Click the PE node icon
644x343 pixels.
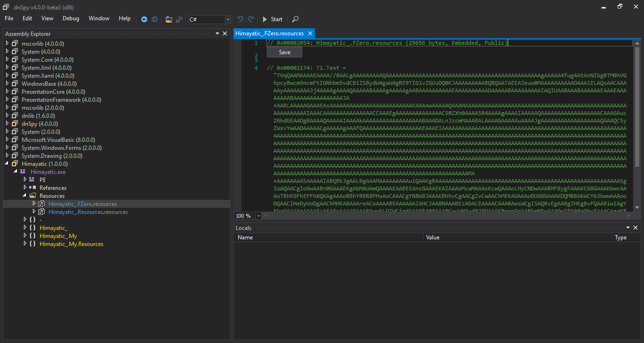click(x=32, y=180)
